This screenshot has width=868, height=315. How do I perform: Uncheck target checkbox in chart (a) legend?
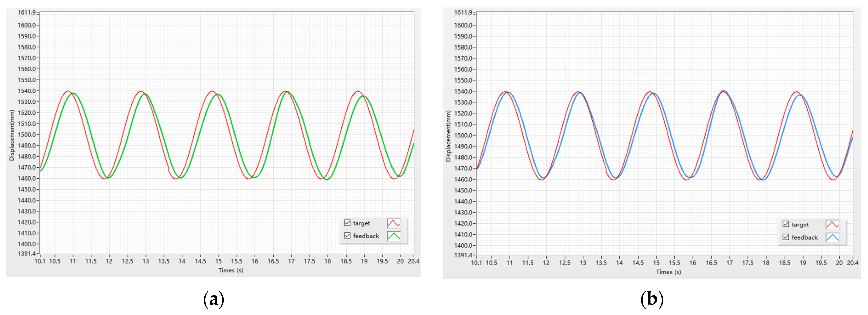347,223
